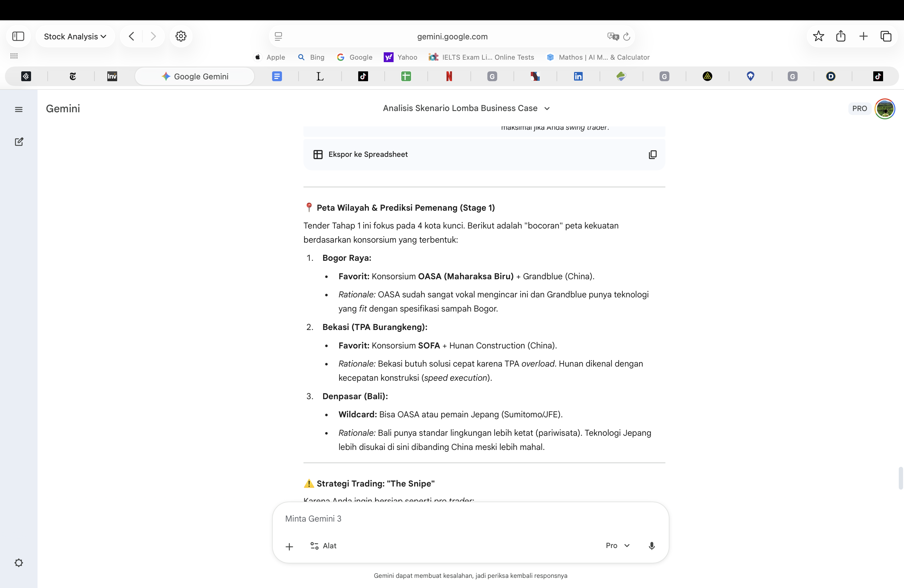This screenshot has width=904, height=588.
Task: Reload the page with the refresh icon
Action: (x=627, y=37)
